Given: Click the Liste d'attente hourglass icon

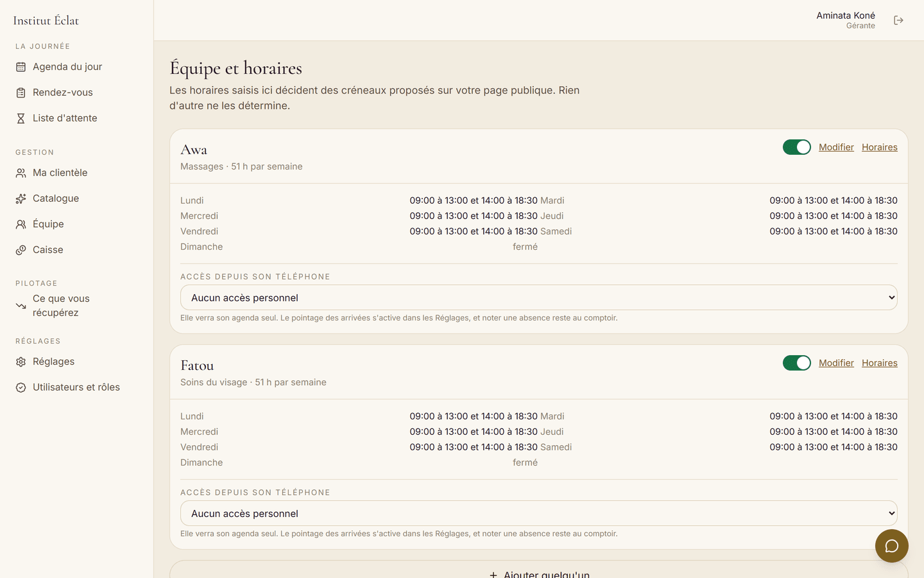Looking at the screenshot, I should click(21, 118).
